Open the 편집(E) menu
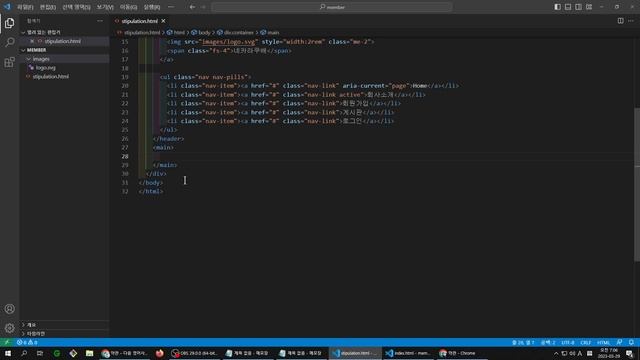Viewport: 640px width, 360px height. (x=48, y=7)
